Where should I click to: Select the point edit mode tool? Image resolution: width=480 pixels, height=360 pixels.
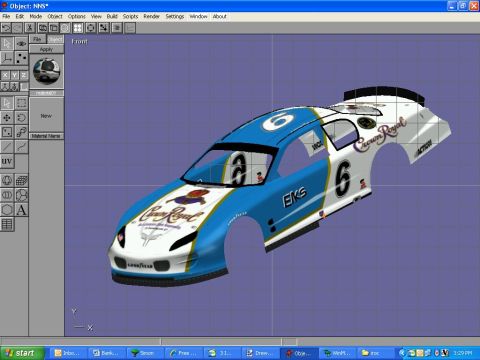(x=21, y=58)
